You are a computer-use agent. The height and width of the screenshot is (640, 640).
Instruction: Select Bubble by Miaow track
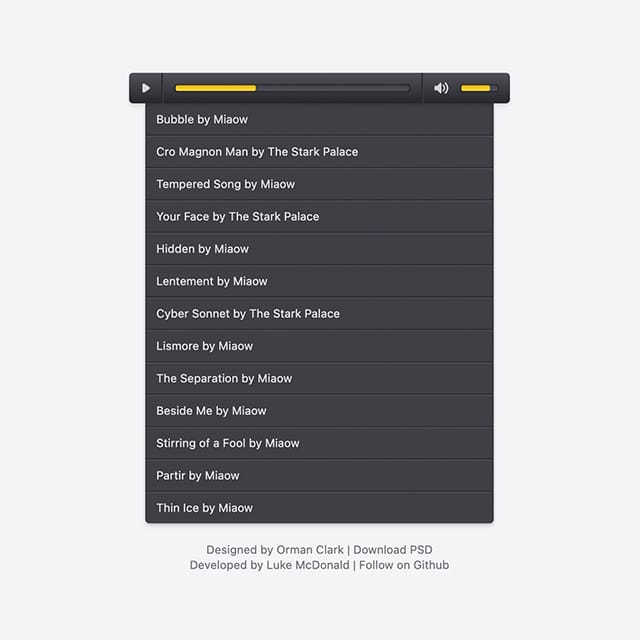click(319, 120)
